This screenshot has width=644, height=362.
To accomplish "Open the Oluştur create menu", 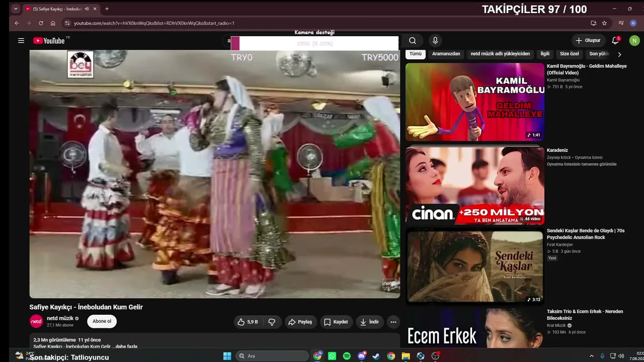I will (588, 41).
